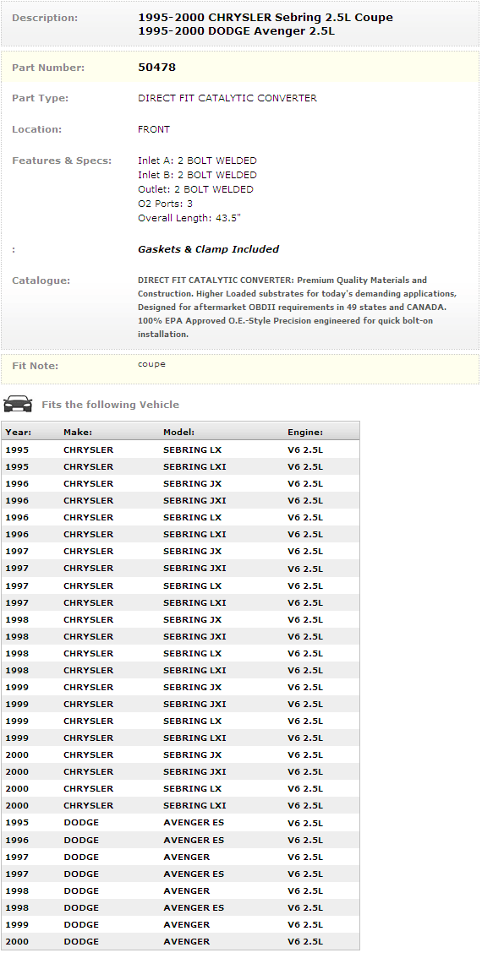The image size is (482, 980).
Task: Select the 1999 SEBRING LXI row
Action: click(180, 738)
